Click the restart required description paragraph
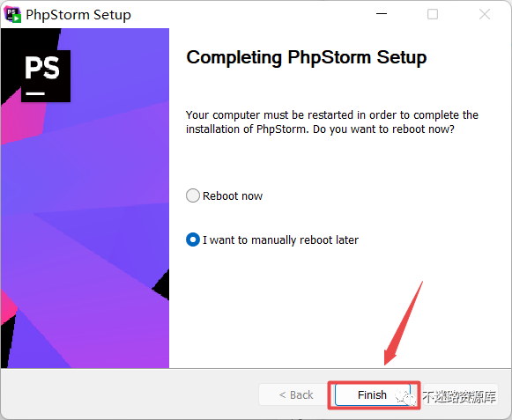 332,122
